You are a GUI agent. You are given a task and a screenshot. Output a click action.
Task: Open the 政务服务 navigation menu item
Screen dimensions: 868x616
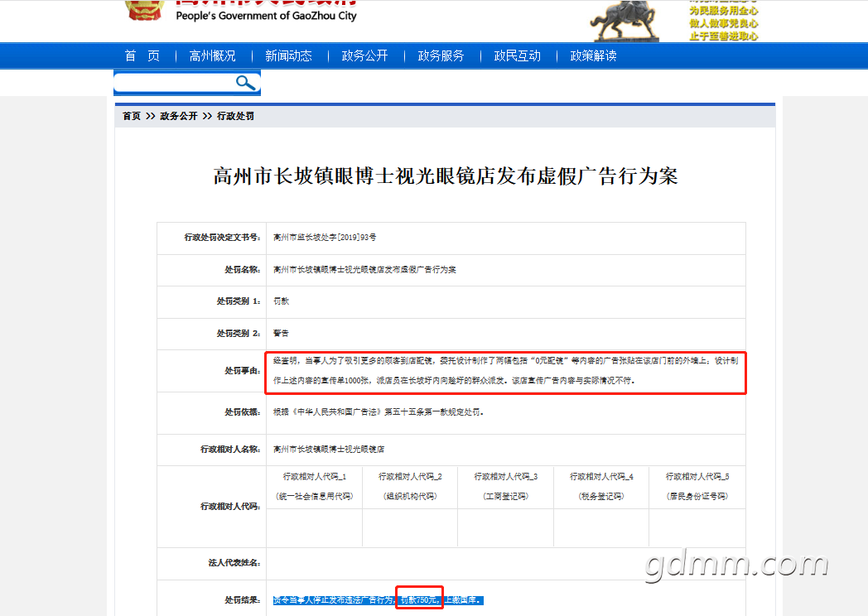pos(441,56)
